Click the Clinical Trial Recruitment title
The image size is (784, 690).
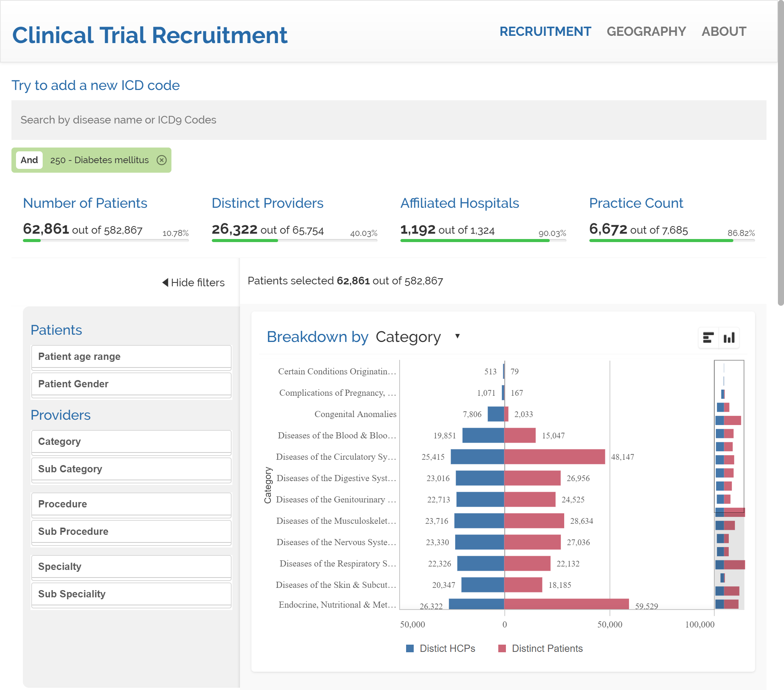(x=150, y=35)
